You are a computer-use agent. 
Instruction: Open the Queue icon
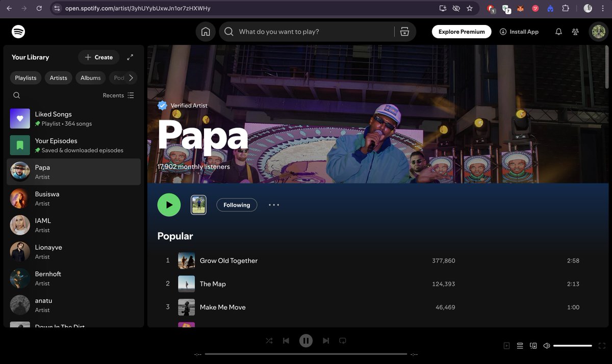coord(520,346)
